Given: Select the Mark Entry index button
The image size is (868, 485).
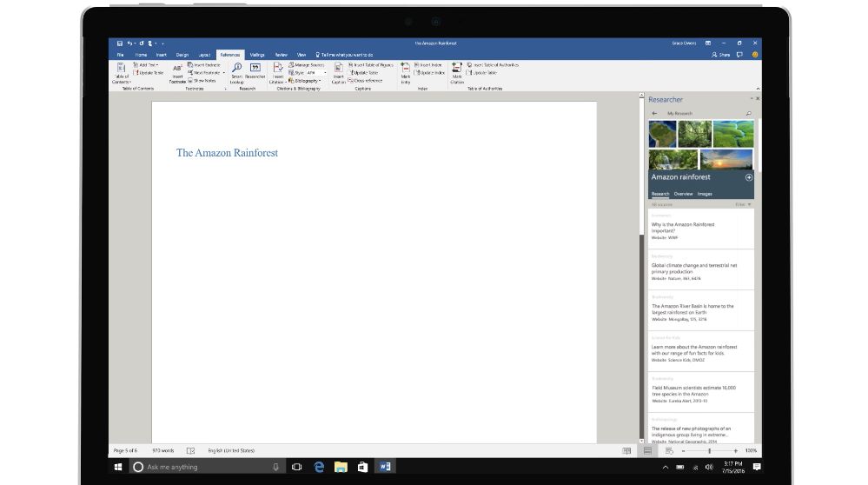Looking at the screenshot, I should tap(406, 72).
